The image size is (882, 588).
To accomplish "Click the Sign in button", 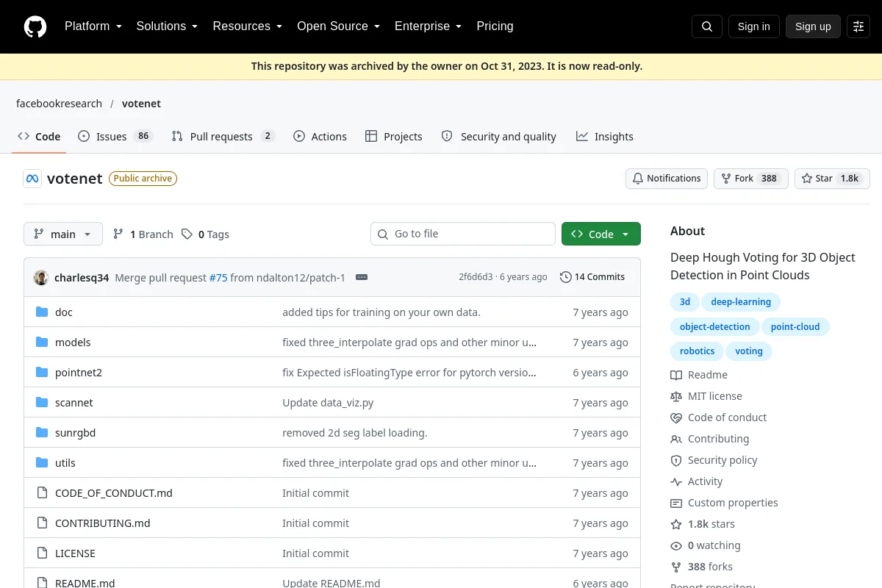I will tap(753, 26).
